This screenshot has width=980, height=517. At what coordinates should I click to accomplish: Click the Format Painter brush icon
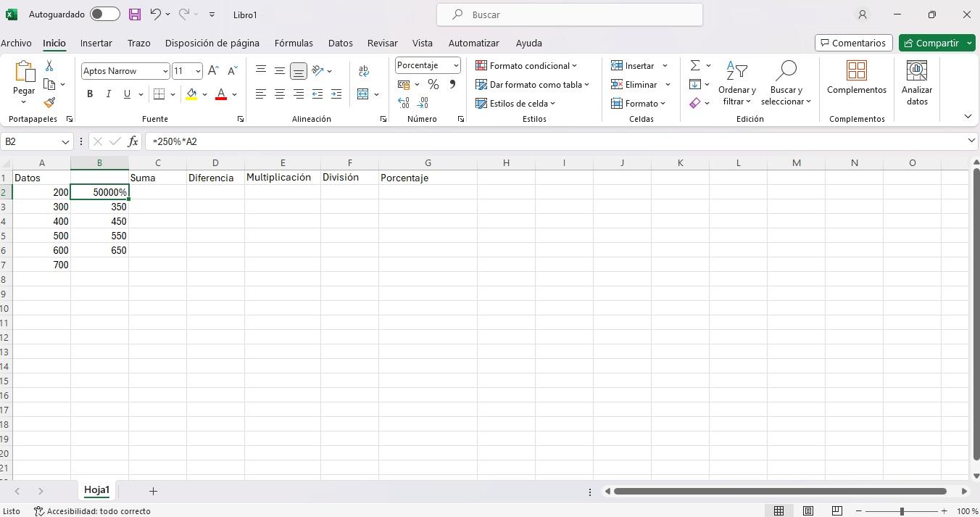pyautogui.click(x=49, y=103)
